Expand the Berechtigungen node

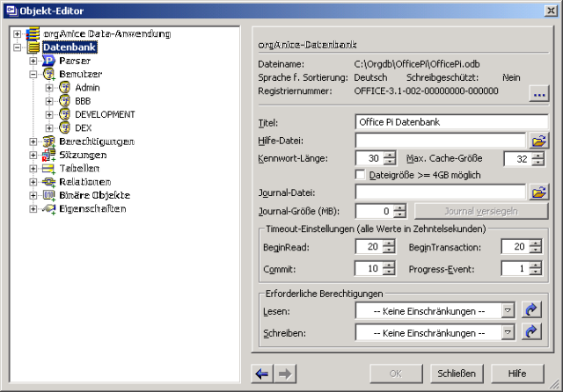[x=33, y=142]
